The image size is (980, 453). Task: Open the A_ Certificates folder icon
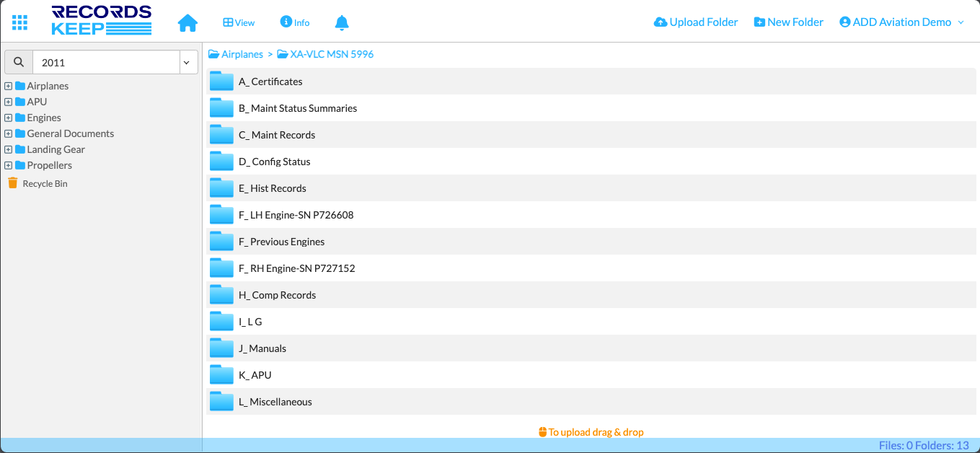tap(222, 82)
